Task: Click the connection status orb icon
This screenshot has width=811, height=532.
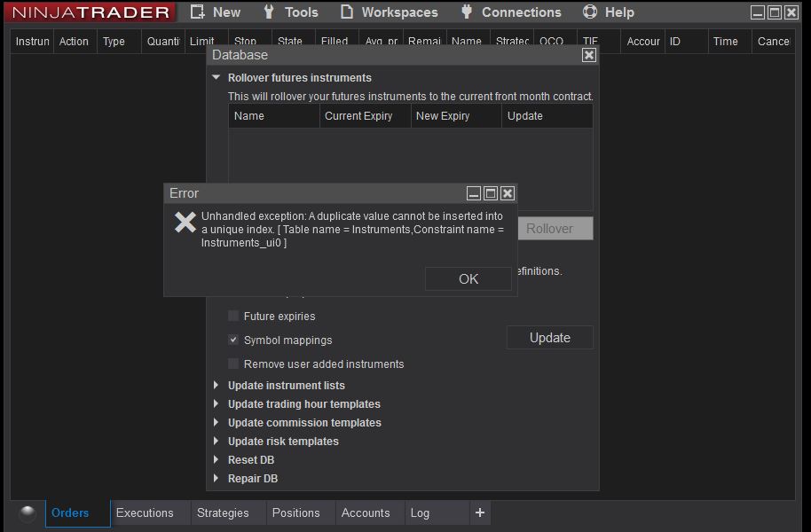Action: [27, 512]
